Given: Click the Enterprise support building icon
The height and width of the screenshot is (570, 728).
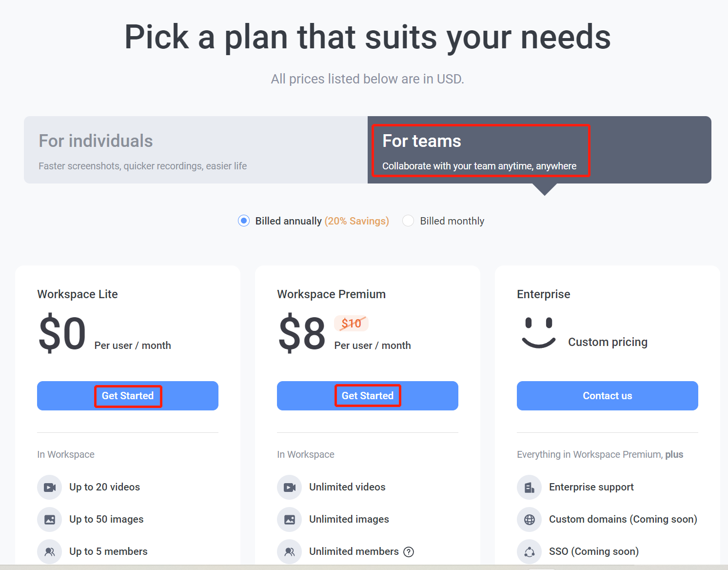Looking at the screenshot, I should pos(529,487).
